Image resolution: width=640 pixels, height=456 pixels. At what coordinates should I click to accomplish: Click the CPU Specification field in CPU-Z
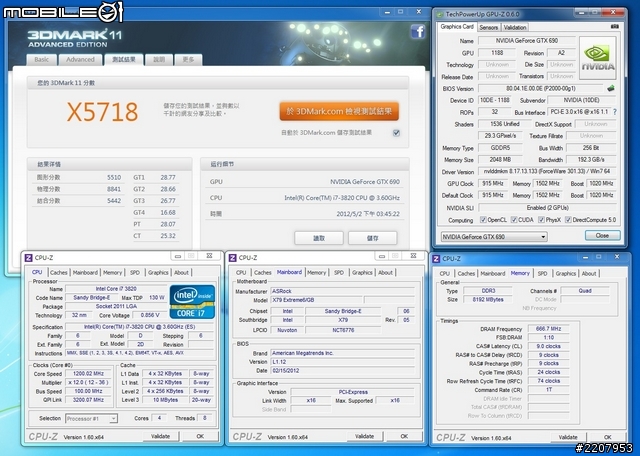(x=140, y=327)
